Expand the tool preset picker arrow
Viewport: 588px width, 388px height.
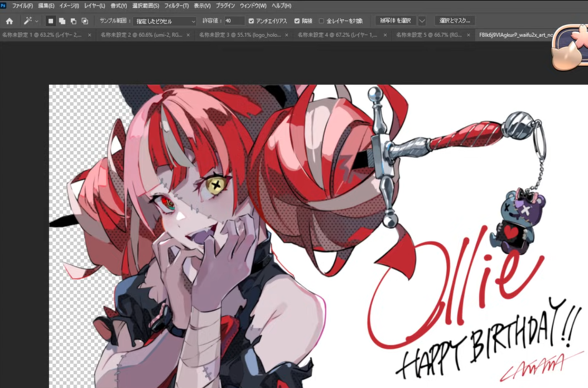click(x=36, y=21)
